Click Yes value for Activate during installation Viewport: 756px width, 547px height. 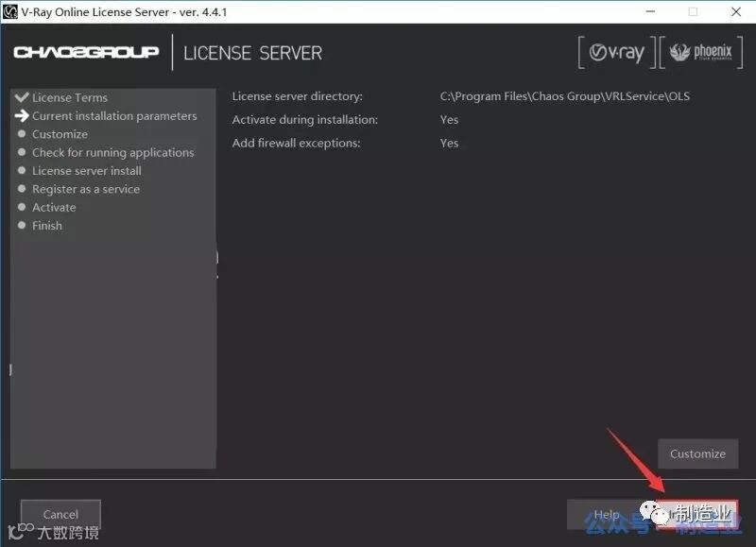[x=449, y=120]
